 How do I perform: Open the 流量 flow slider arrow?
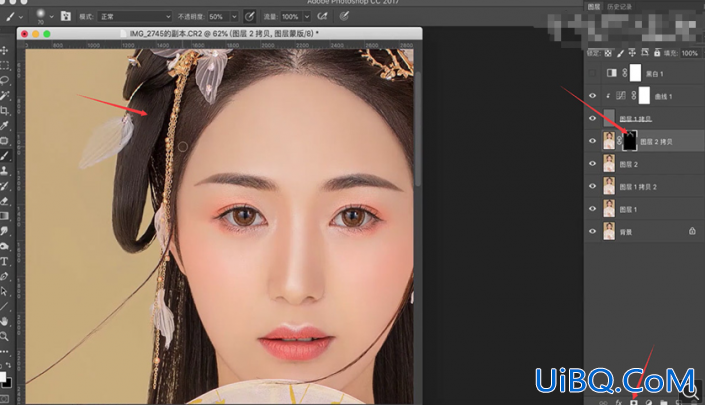point(307,17)
